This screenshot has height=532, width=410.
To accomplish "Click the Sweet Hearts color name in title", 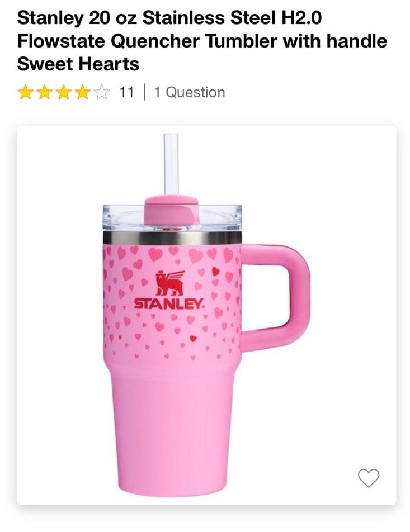I will 78,64.
